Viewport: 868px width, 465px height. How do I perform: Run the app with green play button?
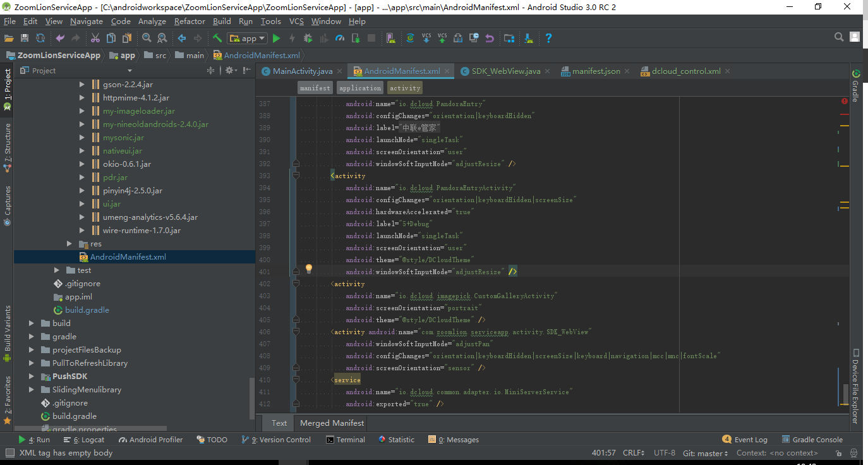tap(276, 39)
